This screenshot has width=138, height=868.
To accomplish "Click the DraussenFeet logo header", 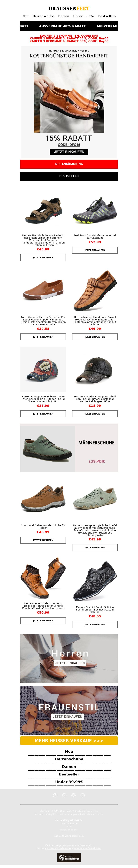I will click(x=69, y=8).
